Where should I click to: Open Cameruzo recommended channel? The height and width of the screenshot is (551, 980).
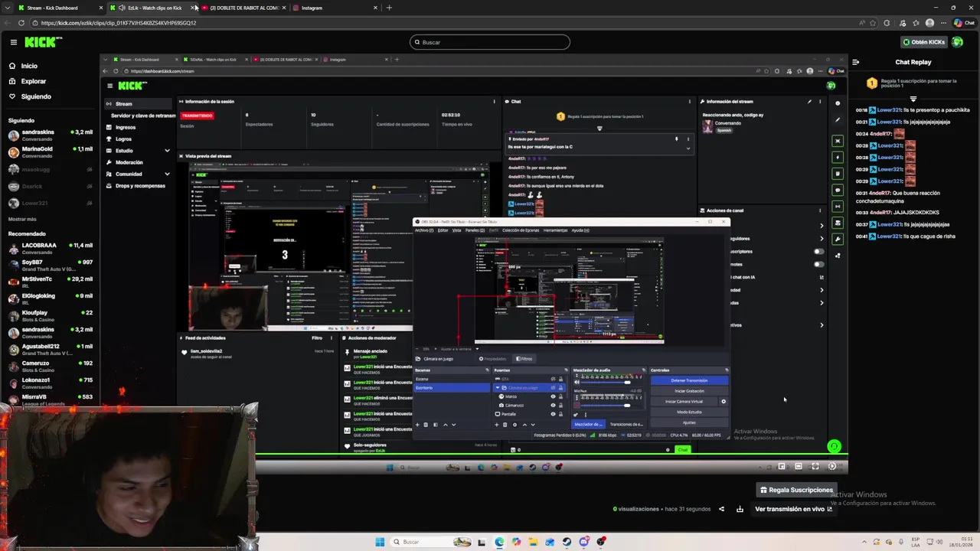click(x=50, y=367)
